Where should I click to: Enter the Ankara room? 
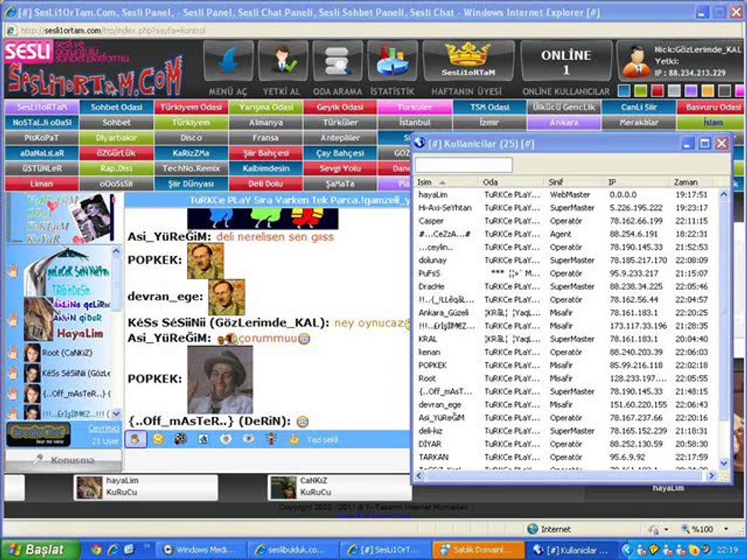564,122
